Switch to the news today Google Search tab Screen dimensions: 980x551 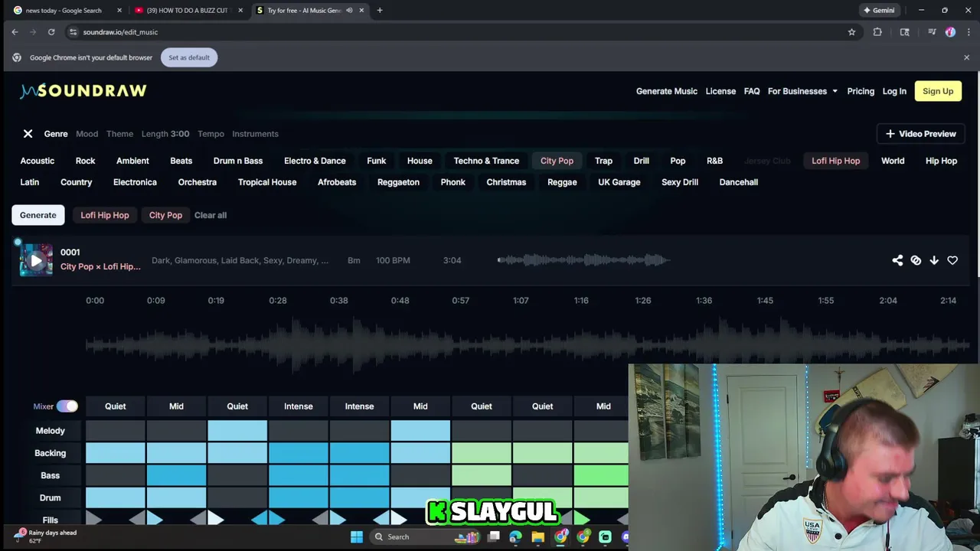point(65,10)
